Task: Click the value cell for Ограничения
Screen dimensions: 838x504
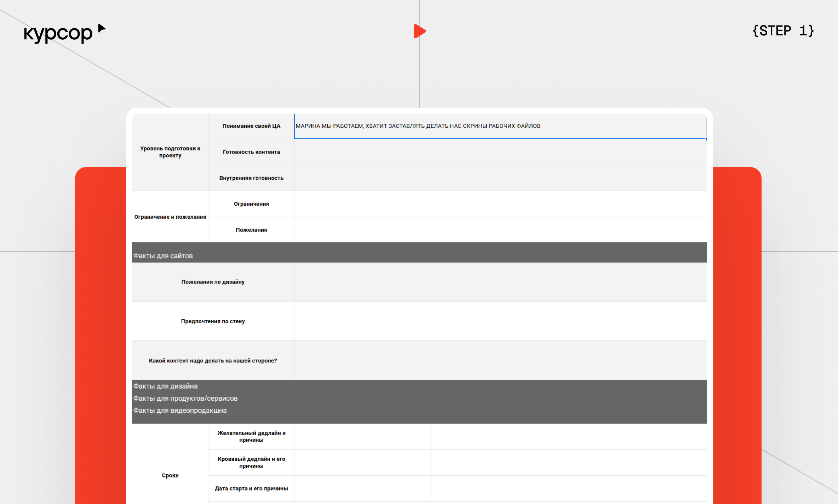Action: (x=500, y=204)
